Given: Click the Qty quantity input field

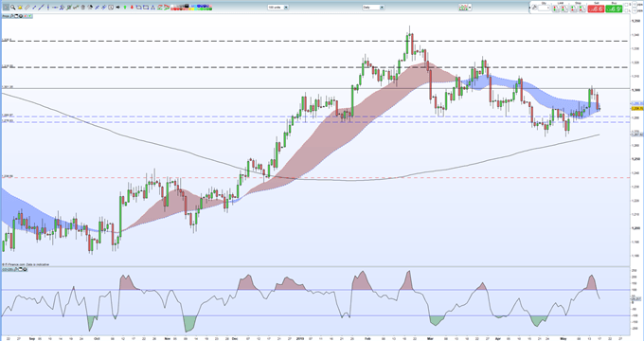Looking at the screenshot, I should (x=544, y=8).
